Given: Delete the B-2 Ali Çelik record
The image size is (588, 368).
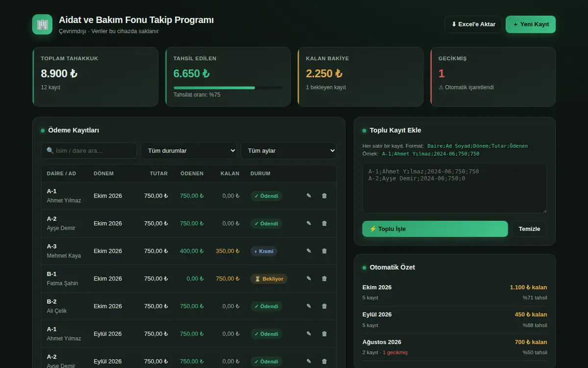Looking at the screenshot, I should coord(324,306).
